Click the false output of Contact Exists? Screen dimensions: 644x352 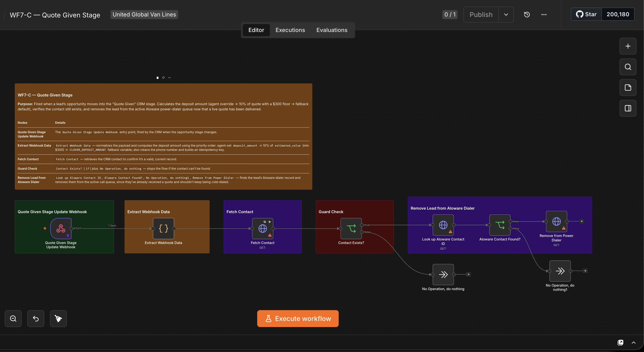[x=362, y=232]
